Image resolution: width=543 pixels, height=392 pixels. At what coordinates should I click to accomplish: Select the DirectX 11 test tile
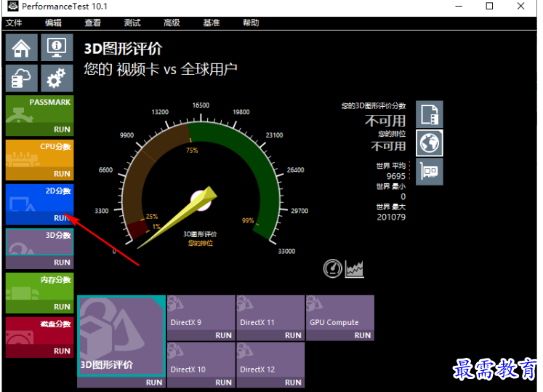270,312
